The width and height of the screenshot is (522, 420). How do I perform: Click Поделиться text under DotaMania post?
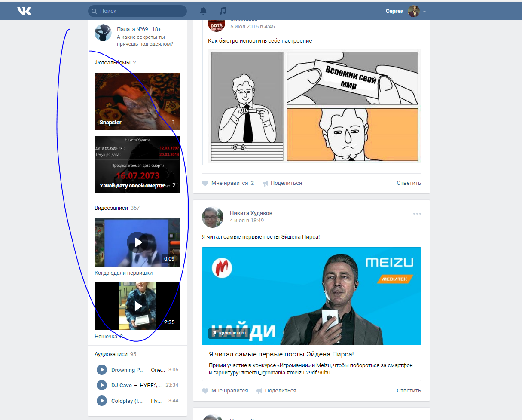(x=286, y=183)
